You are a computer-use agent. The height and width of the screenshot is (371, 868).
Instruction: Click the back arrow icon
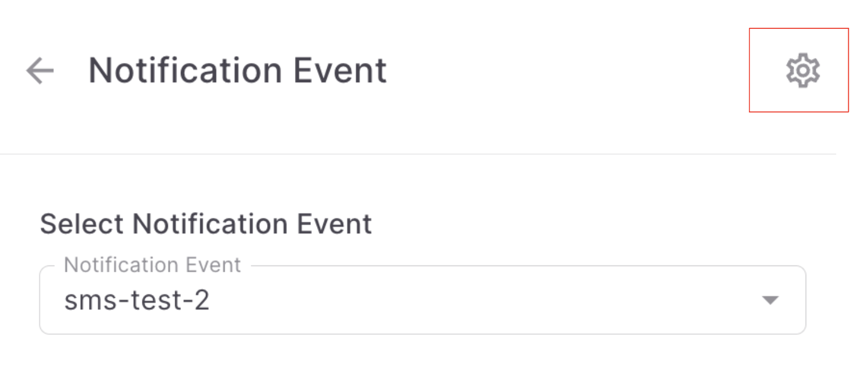(x=40, y=71)
